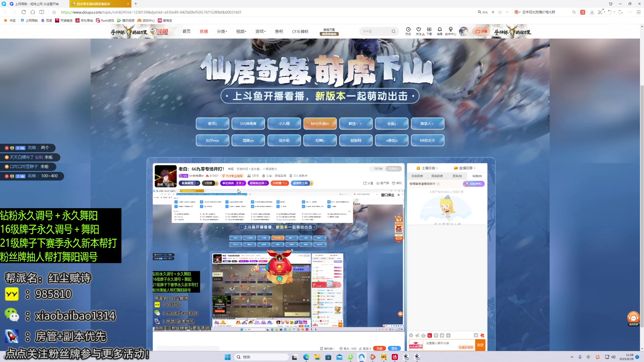Viewport: 644px width, 362px height.
Task: Reload the page with the refresh icon
Action: tap(23, 12)
